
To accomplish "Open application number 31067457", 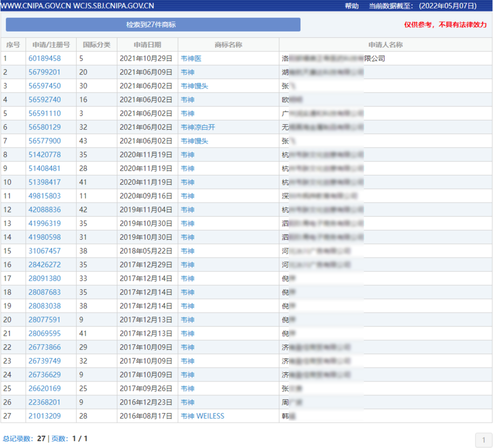I will [45, 251].
